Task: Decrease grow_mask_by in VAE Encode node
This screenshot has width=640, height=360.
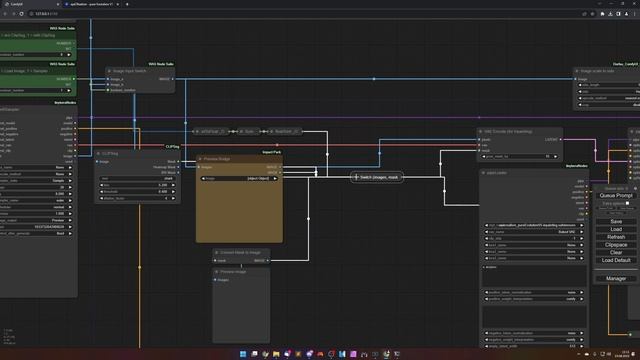Action: [484, 157]
